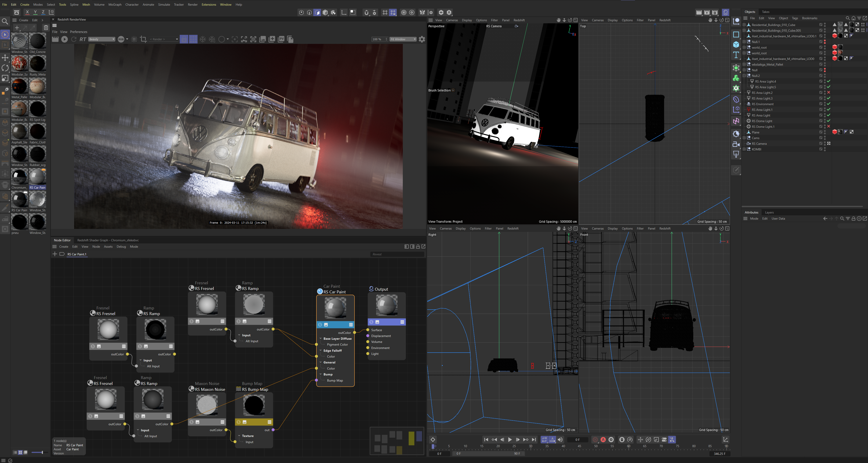Open the MoGraph menu
The width and height of the screenshot is (868, 463).
tap(115, 4)
